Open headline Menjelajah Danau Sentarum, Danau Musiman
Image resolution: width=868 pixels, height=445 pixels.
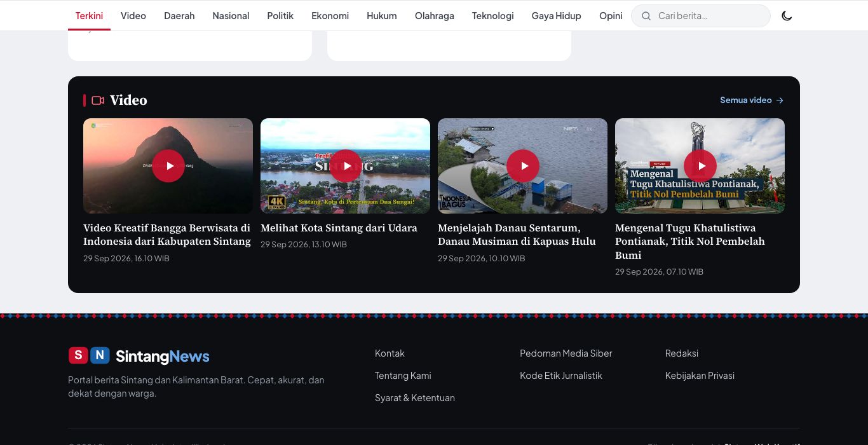[x=517, y=235]
